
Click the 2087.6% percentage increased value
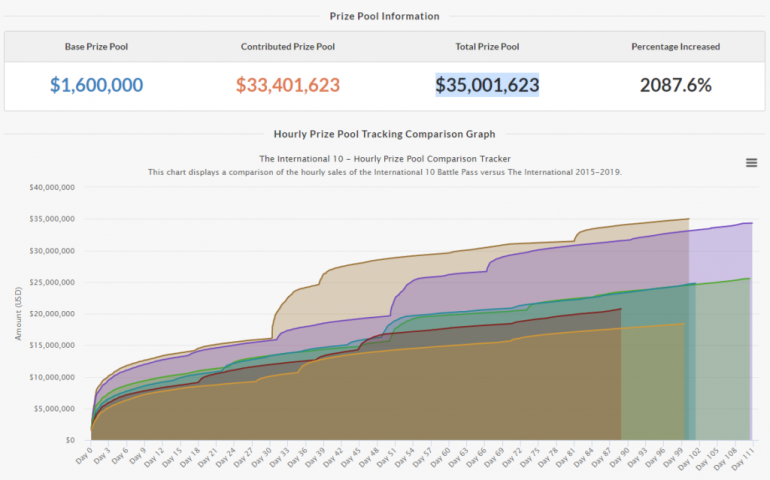[x=675, y=85]
